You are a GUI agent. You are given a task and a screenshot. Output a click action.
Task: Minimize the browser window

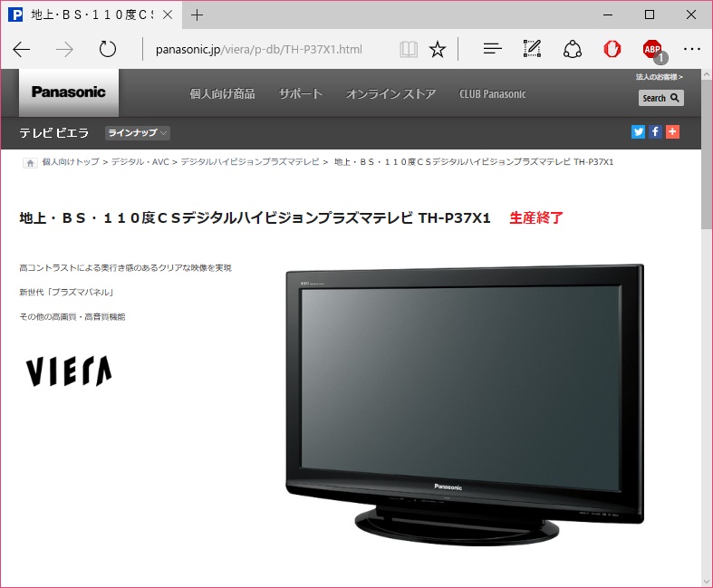pyautogui.click(x=608, y=14)
